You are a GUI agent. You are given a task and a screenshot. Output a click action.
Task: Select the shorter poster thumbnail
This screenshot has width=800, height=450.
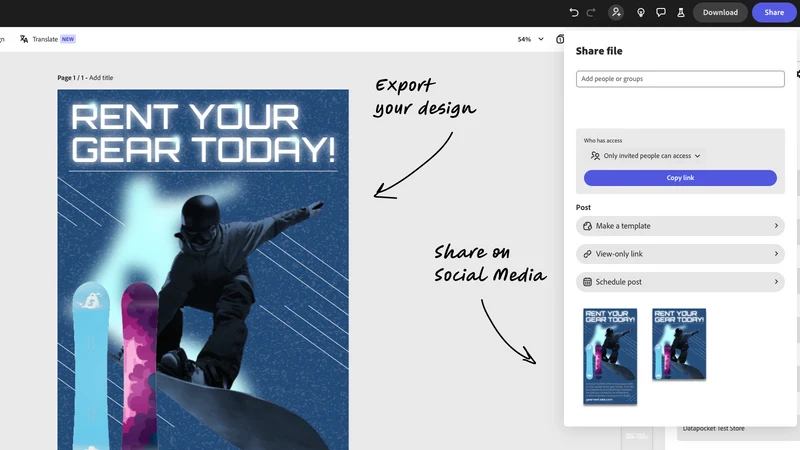click(679, 344)
